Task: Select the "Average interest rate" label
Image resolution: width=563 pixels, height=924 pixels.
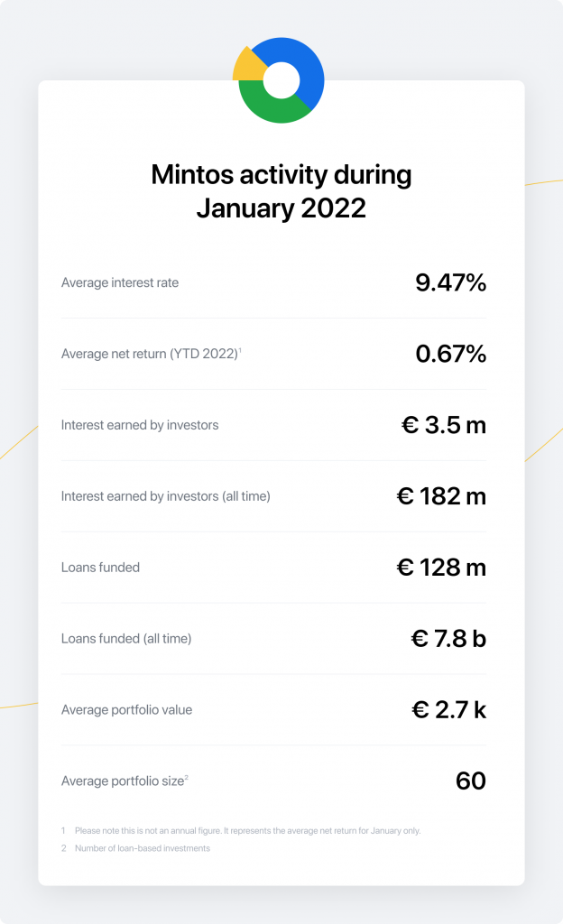Action: click(x=120, y=283)
